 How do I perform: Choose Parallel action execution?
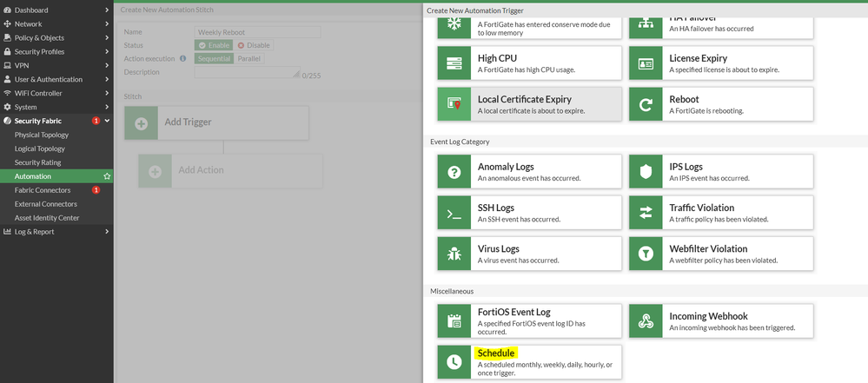coord(249,59)
